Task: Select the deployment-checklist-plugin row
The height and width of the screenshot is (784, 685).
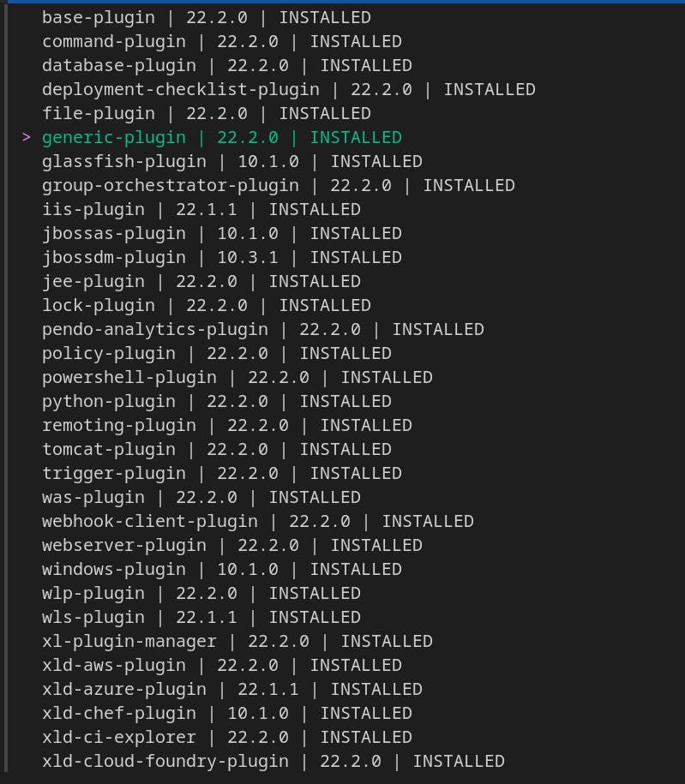Action: pos(288,89)
